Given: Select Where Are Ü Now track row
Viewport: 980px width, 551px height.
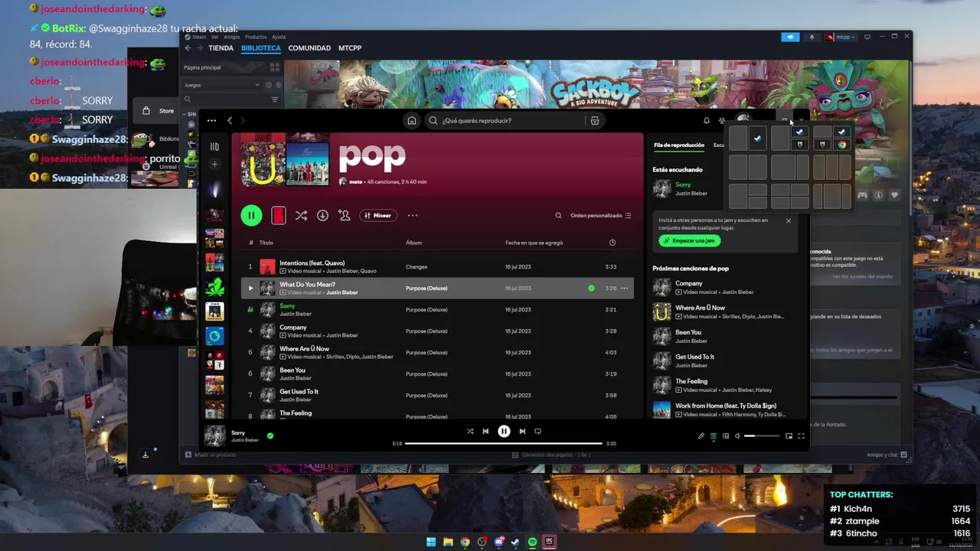Looking at the screenshot, I should click(437, 352).
